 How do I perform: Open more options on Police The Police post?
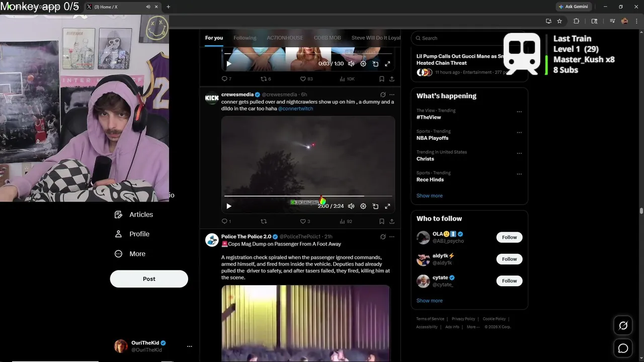[392, 237]
